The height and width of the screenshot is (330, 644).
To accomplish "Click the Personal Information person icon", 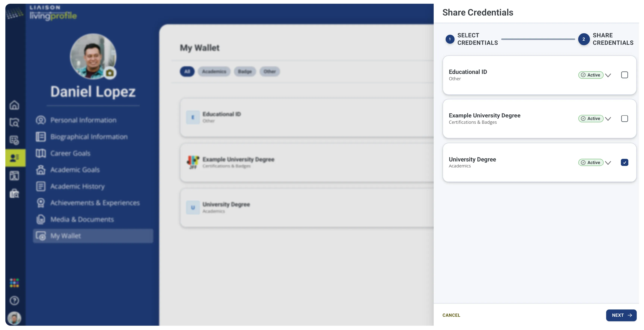I will pyautogui.click(x=41, y=120).
